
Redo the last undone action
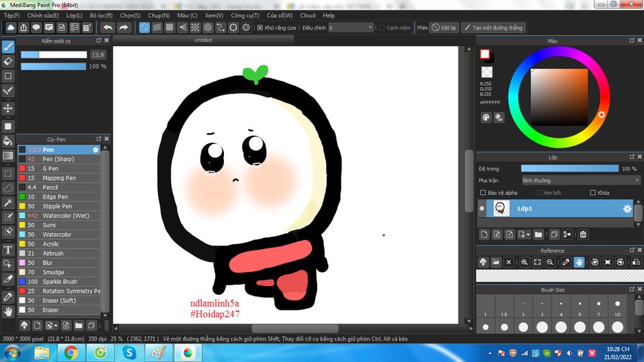coord(123,28)
